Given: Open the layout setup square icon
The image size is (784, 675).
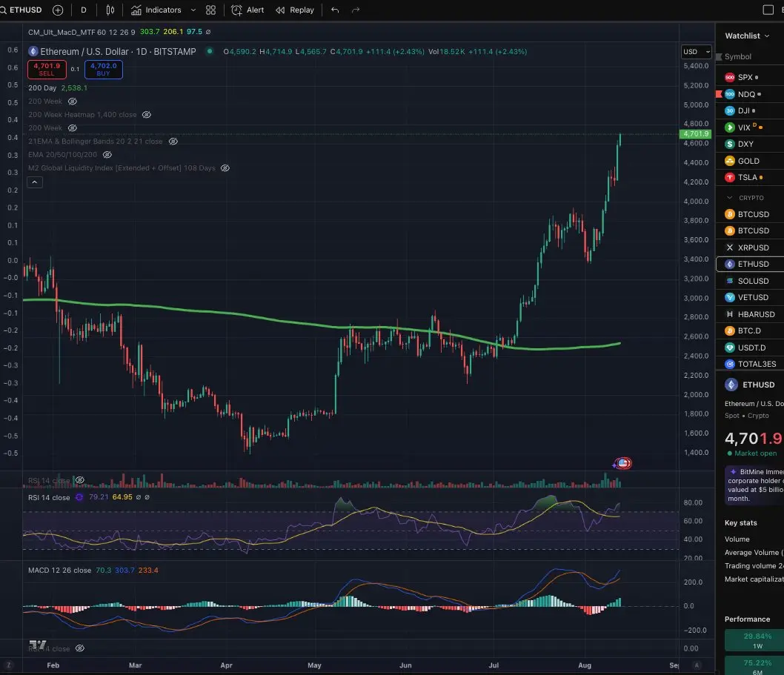Looking at the screenshot, I should tap(768, 10).
